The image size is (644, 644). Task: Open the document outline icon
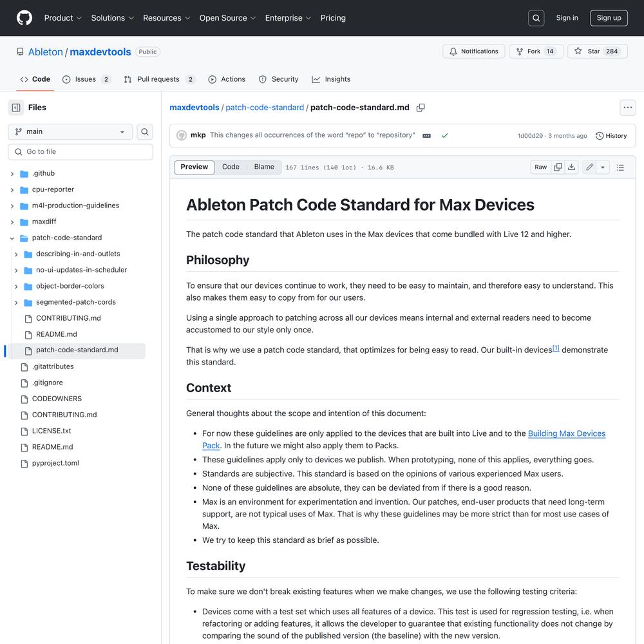pyautogui.click(x=620, y=167)
